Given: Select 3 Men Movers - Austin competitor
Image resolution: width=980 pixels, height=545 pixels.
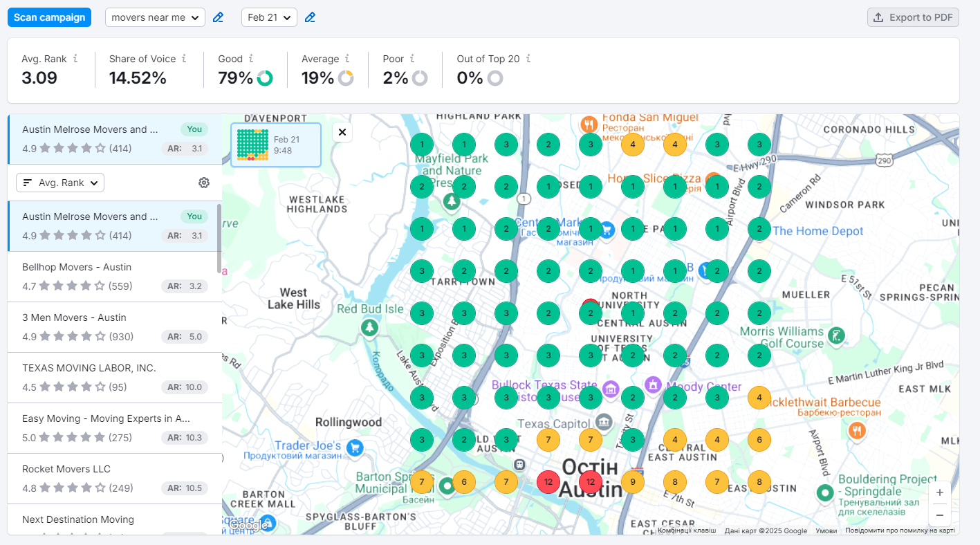Looking at the screenshot, I should [x=115, y=327].
